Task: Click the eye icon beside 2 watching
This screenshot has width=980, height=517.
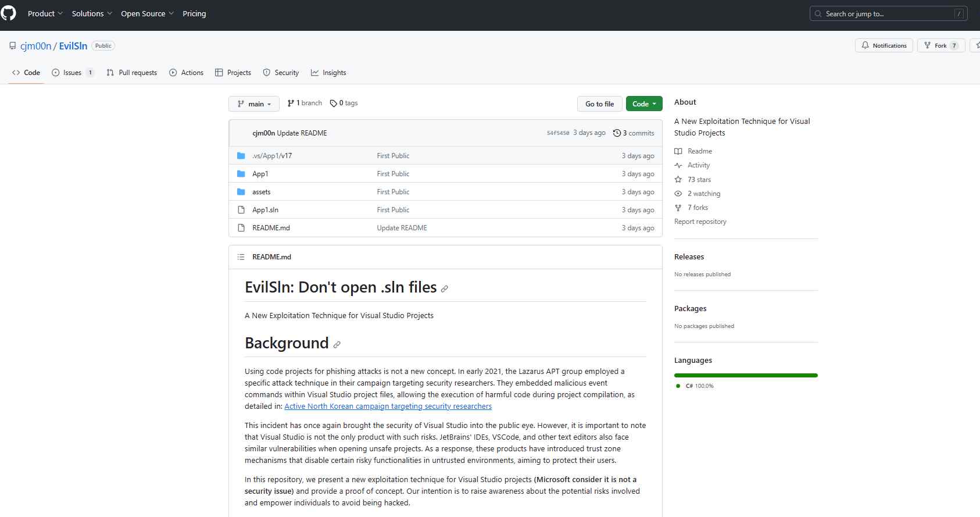Action: [678, 194]
